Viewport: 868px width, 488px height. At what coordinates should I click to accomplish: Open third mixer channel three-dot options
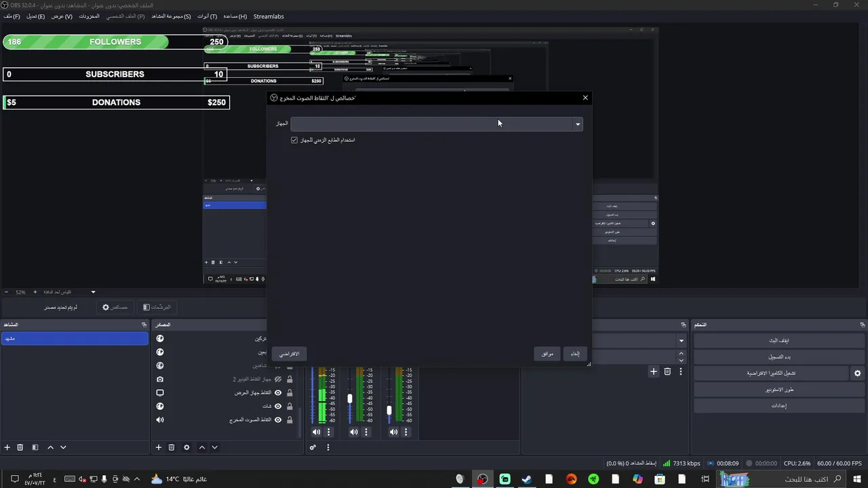tap(406, 432)
